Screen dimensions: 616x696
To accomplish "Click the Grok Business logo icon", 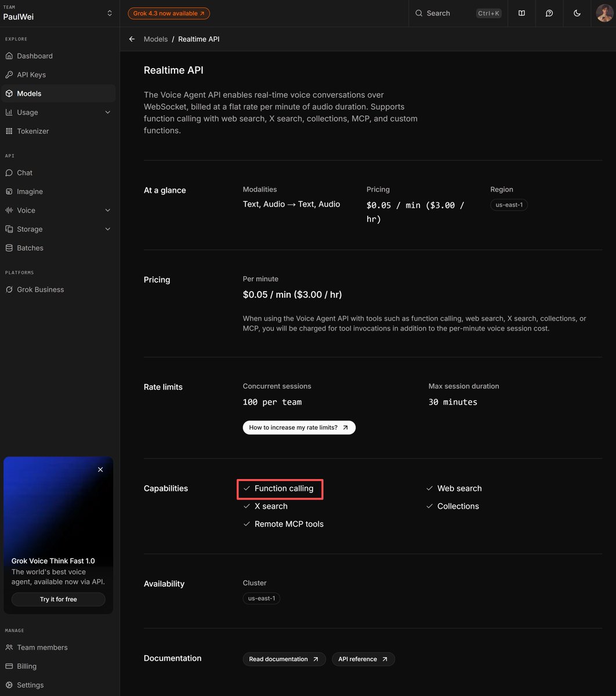I will pos(9,289).
